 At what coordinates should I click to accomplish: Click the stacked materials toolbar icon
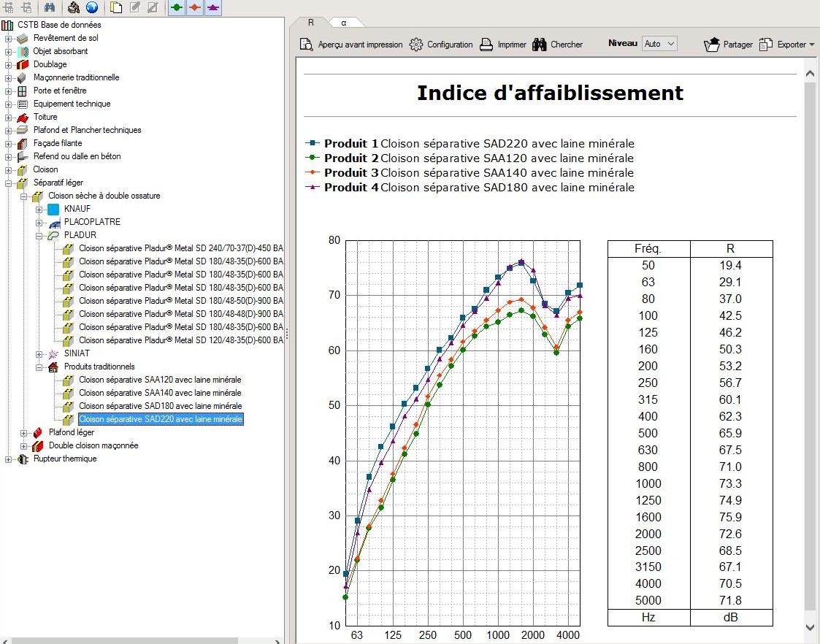pyautogui.click(x=74, y=7)
